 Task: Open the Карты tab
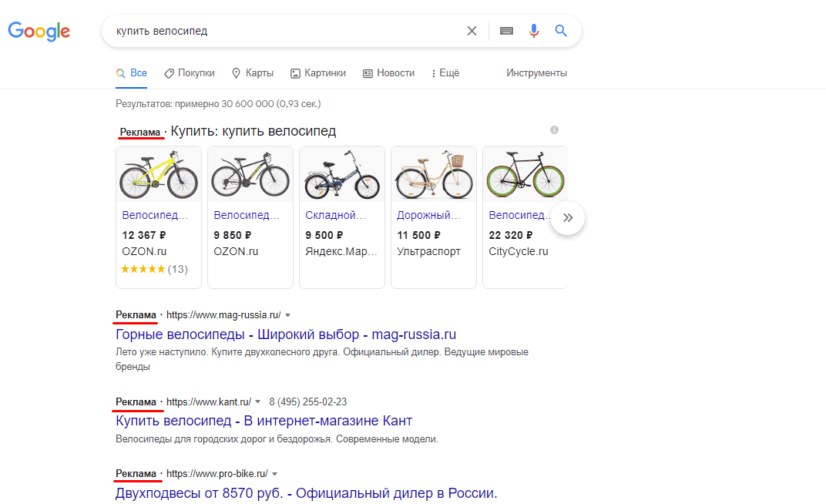tap(253, 73)
